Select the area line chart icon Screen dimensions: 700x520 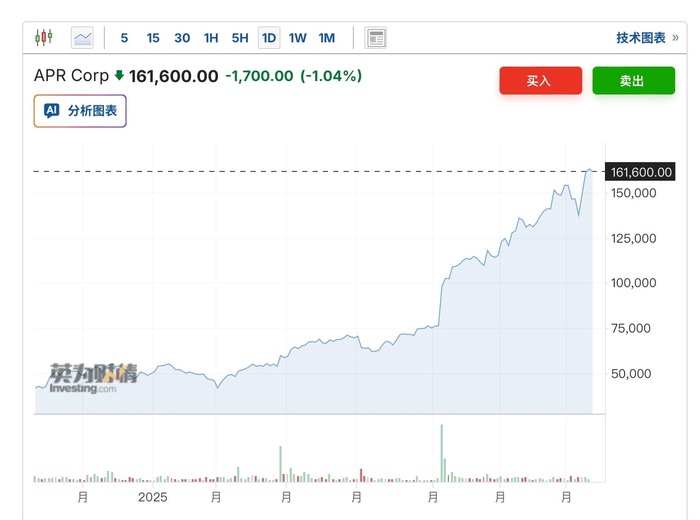(x=82, y=38)
